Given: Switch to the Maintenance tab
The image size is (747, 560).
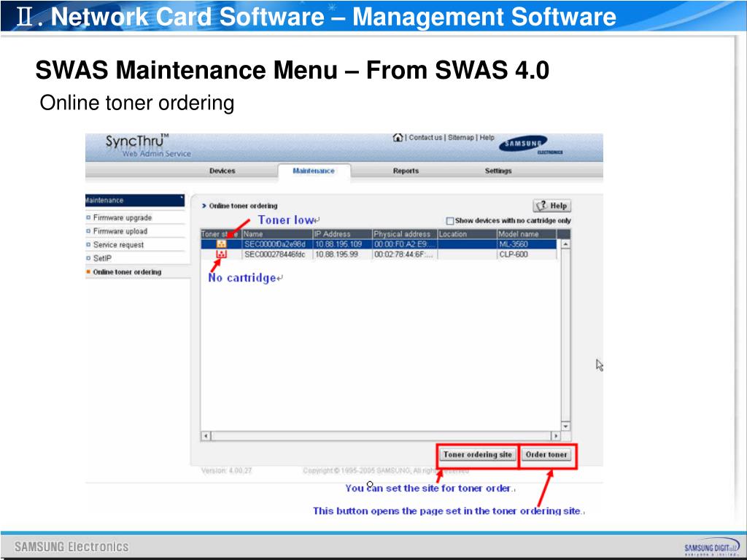Looking at the screenshot, I should [314, 171].
